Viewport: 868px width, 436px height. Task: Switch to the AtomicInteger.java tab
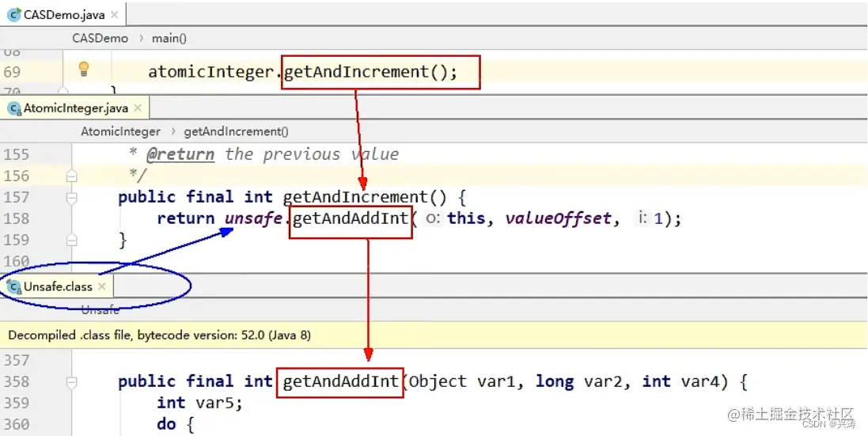click(75, 108)
